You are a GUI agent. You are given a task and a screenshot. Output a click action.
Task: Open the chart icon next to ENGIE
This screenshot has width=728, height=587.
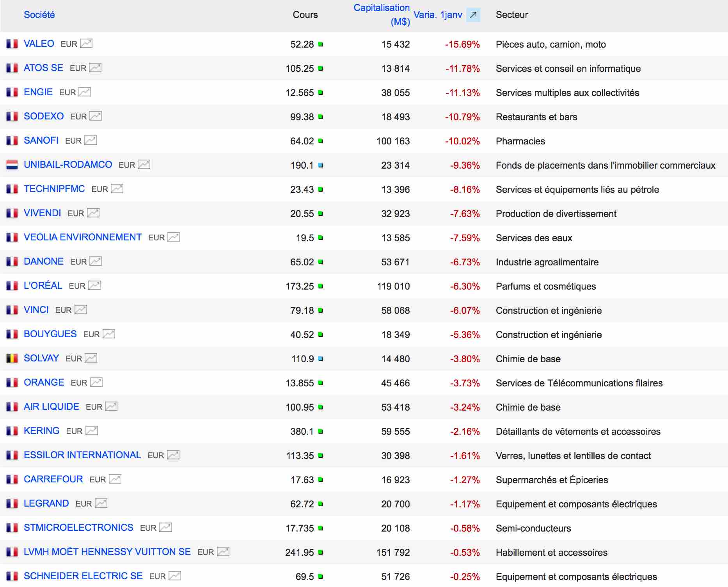click(85, 92)
